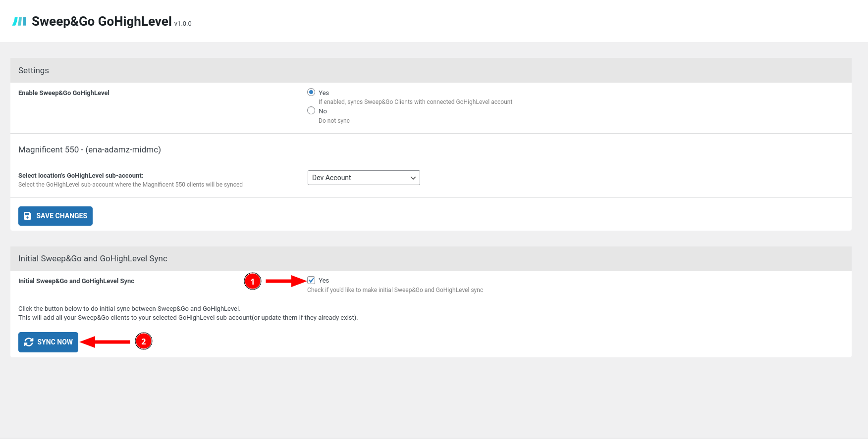Open the Dev Account sub-account dropdown

[x=364, y=178]
